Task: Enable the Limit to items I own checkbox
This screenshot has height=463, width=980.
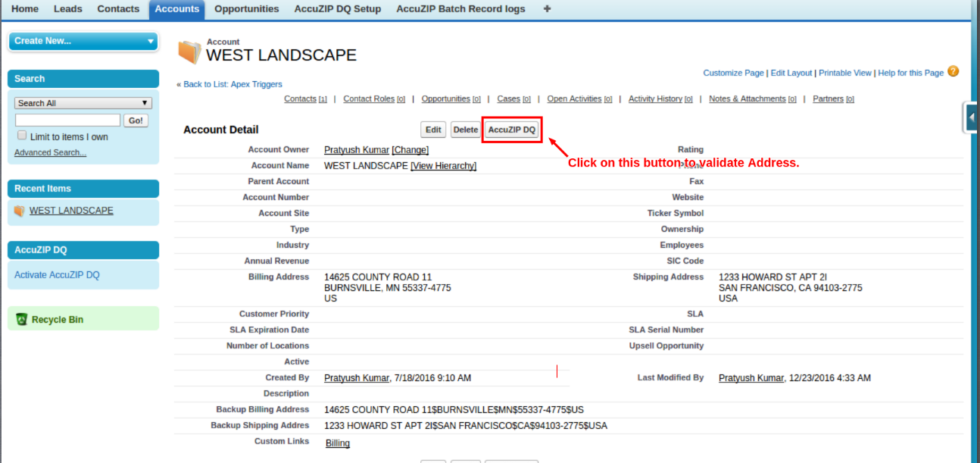Action: coord(22,134)
